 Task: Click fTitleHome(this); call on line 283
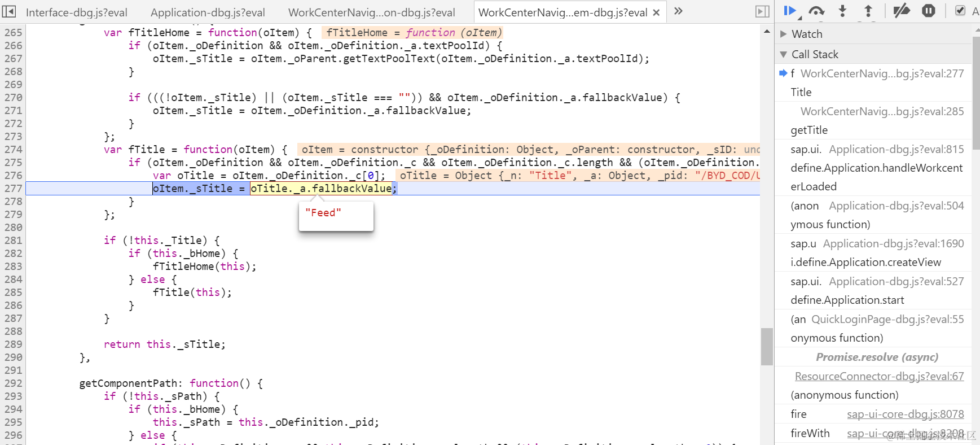pyautogui.click(x=204, y=266)
